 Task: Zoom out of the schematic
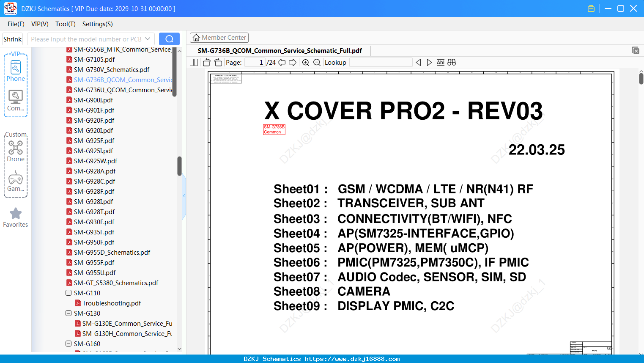(x=317, y=62)
